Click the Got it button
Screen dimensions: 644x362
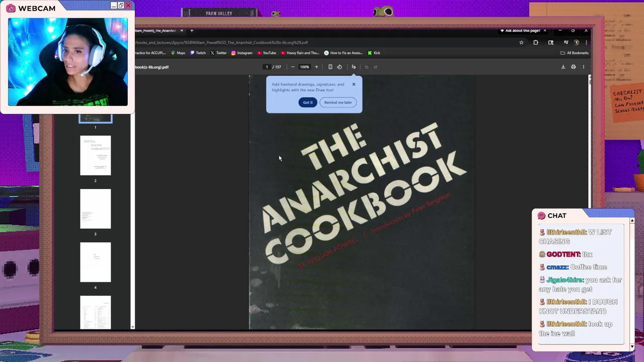click(x=307, y=103)
